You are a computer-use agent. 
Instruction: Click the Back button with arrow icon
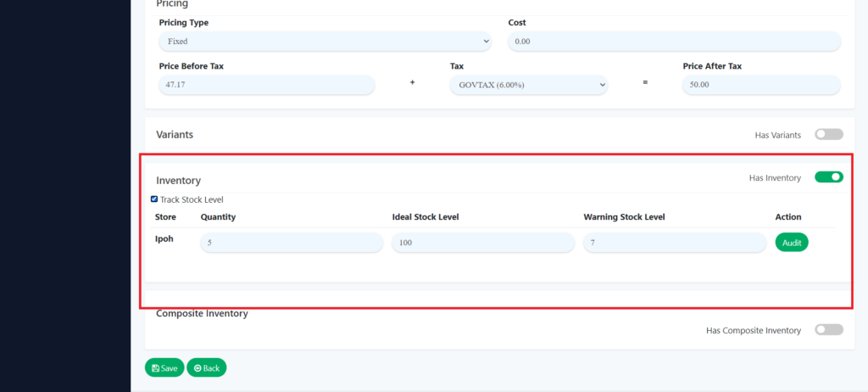pos(207,367)
